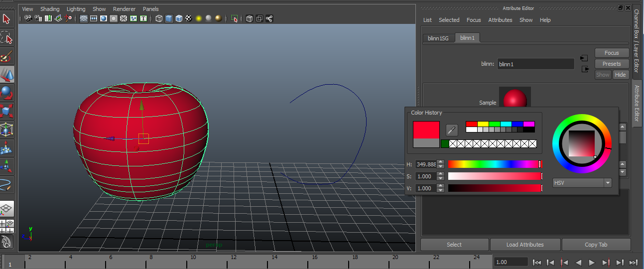
Task: Click the Presets button
Action: click(x=612, y=64)
